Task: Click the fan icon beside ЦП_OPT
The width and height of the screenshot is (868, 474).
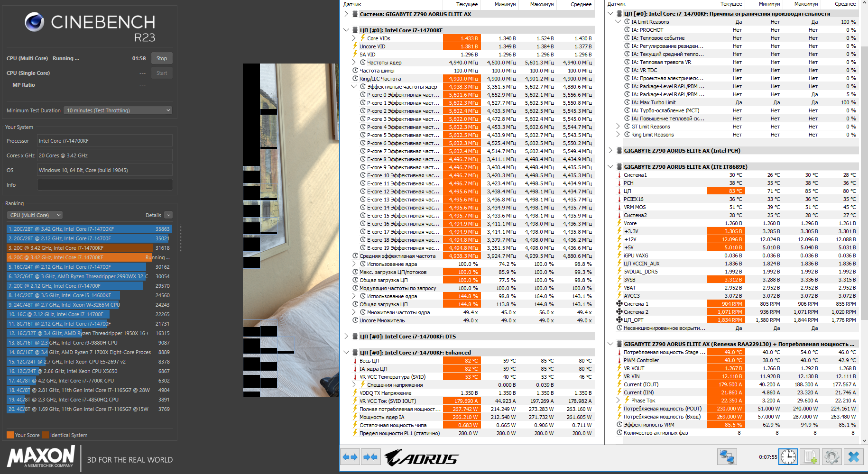Action: 619,320
